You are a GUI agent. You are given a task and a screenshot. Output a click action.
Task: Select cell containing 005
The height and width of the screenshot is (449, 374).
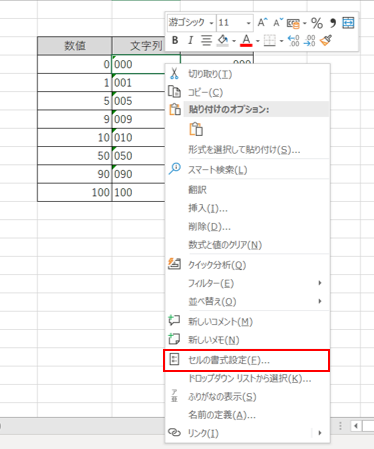coord(139,101)
